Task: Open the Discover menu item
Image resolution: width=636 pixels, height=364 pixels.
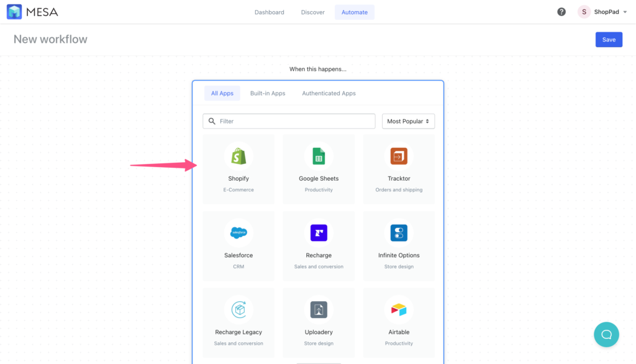Action: tap(312, 11)
